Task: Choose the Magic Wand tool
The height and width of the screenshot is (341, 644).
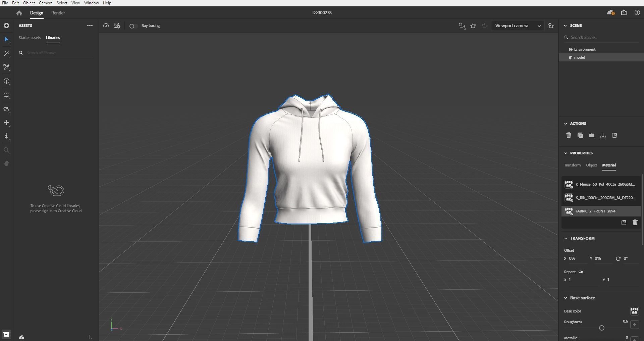Action: tap(6, 54)
